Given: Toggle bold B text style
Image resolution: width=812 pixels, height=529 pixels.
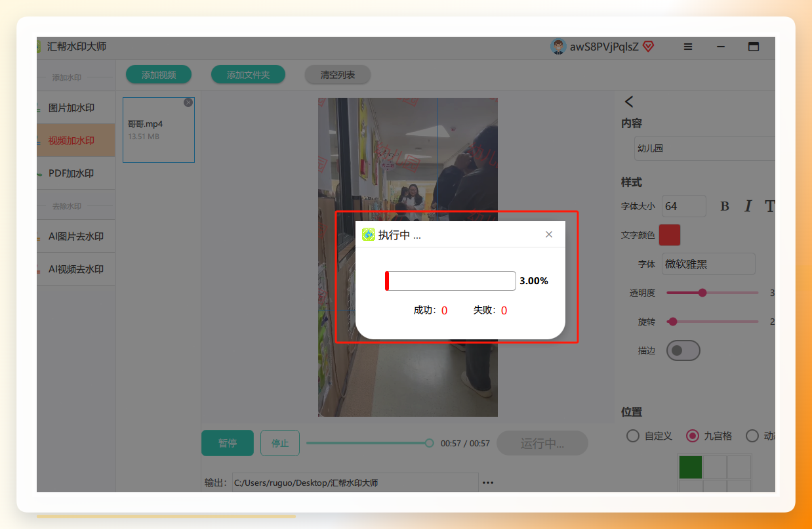Looking at the screenshot, I should [x=725, y=206].
